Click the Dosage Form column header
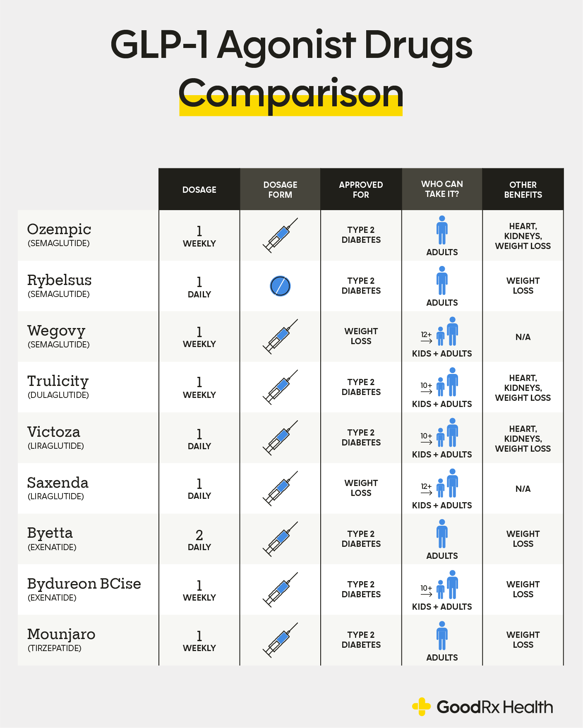This screenshot has width=583, height=728. [280, 189]
